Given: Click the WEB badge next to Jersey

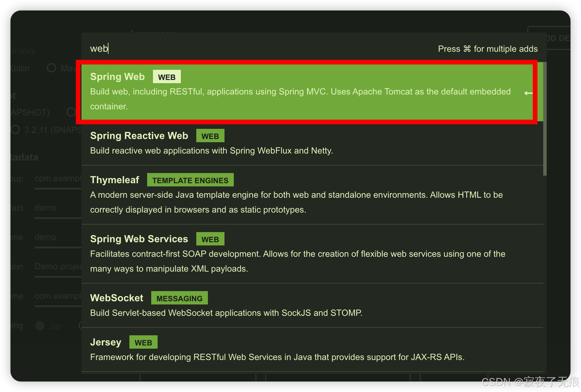Looking at the screenshot, I should click(x=143, y=343).
